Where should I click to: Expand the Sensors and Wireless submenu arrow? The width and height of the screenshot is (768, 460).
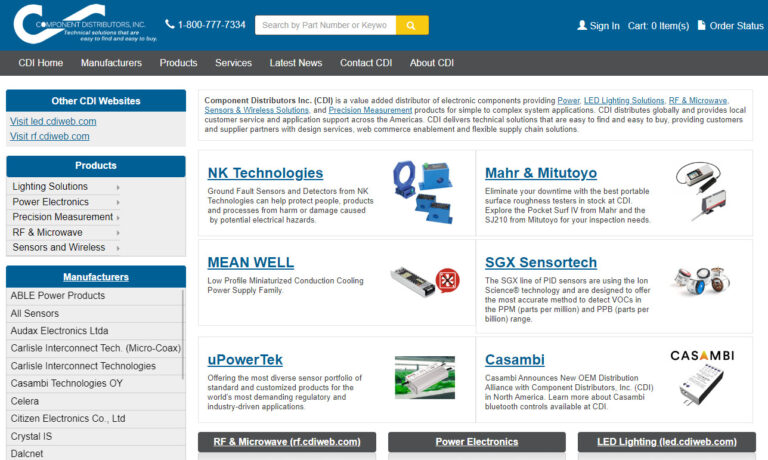point(118,248)
